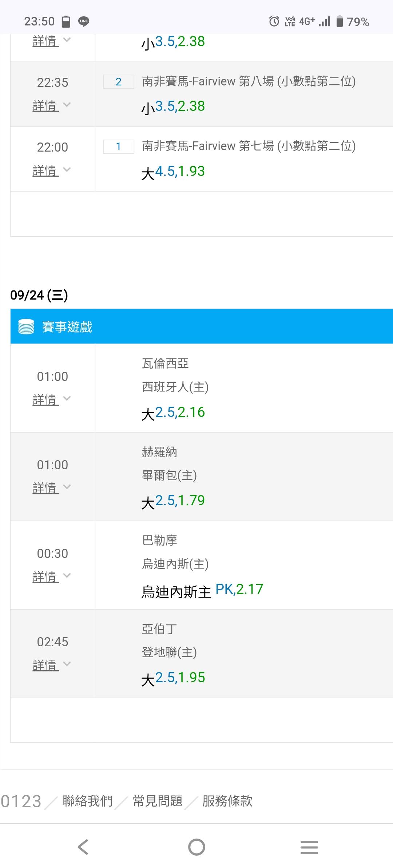The height and width of the screenshot is (868, 393).
Task: Tap the LINE notification icon in status bar
Action: (x=84, y=21)
